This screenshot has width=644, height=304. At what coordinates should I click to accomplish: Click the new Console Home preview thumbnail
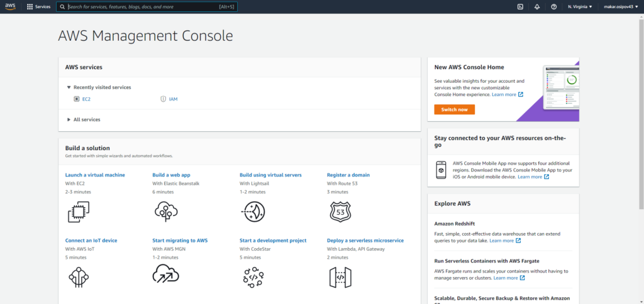(x=561, y=87)
